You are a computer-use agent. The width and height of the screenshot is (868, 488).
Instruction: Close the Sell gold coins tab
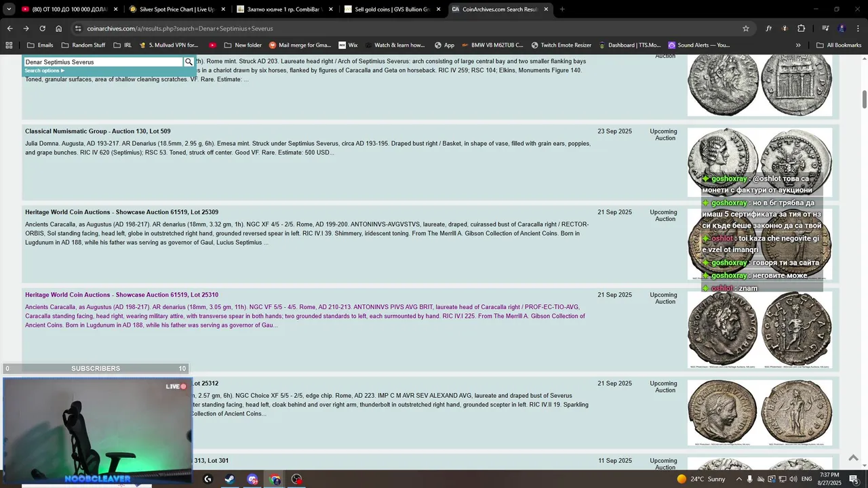(439, 9)
